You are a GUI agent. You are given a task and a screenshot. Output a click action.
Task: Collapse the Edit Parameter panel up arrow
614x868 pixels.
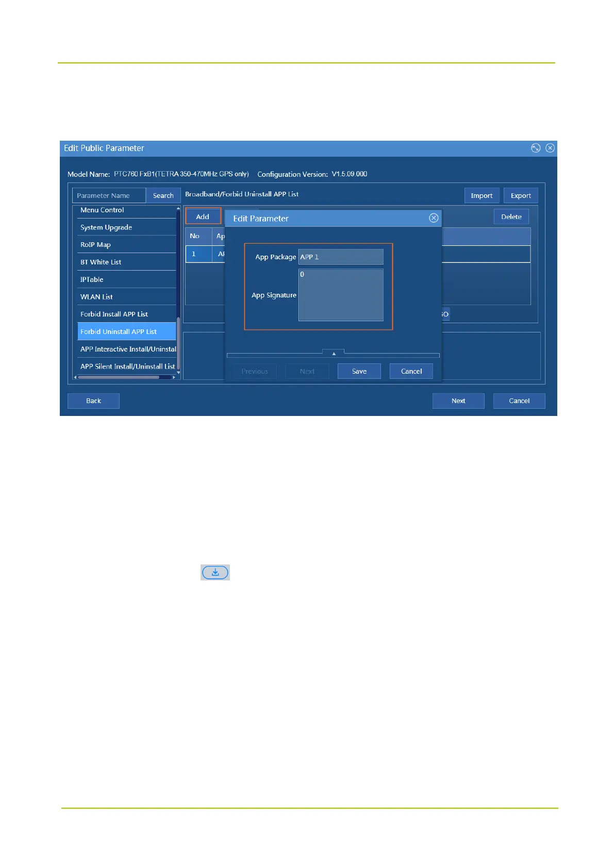[334, 353]
